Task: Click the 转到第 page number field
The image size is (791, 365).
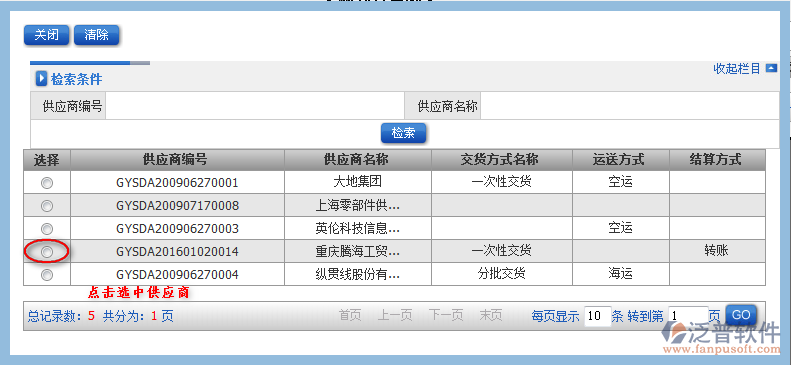Action: tap(688, 316)
